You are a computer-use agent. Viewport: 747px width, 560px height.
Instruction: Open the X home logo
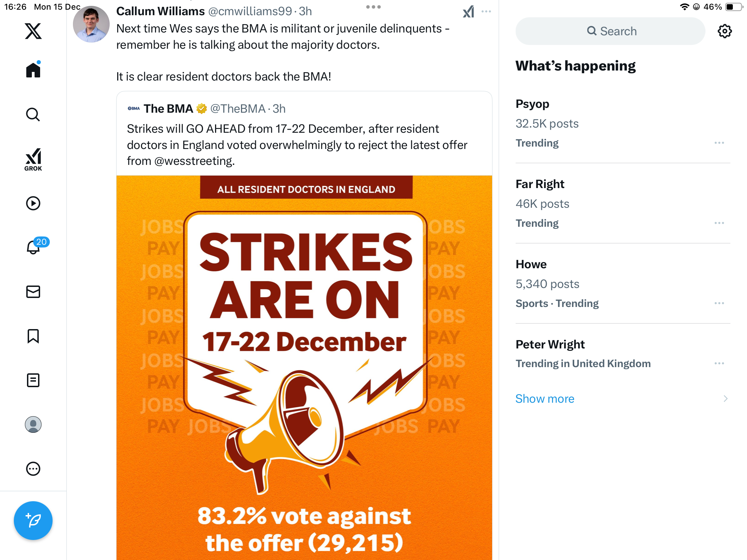point(33,31)
